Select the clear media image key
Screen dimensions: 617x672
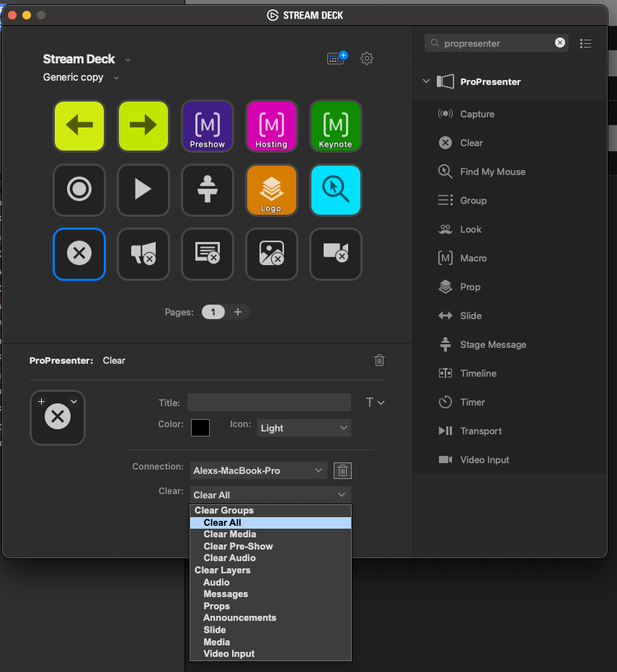[272, 254]
